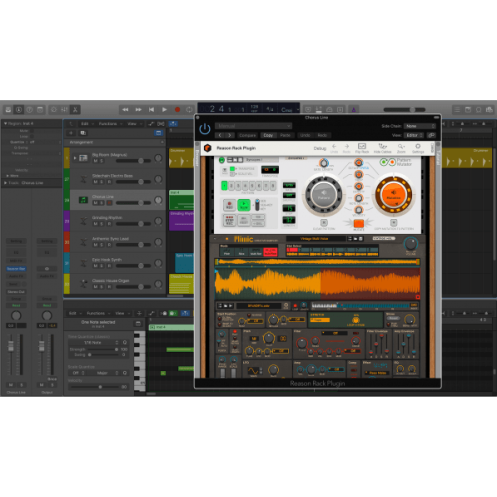This screenshot has height=497, width=497.
Task: Click the Fast Forward transport button
Action: coord(138,110)
